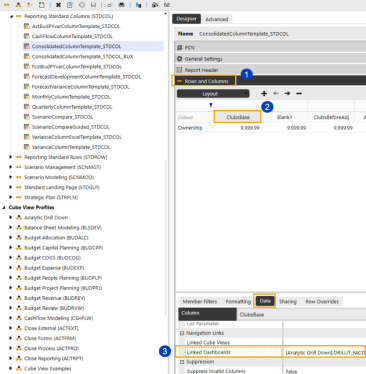Expand the Reporting Standard Rows (STDROW) group

(x=11, y=157)
